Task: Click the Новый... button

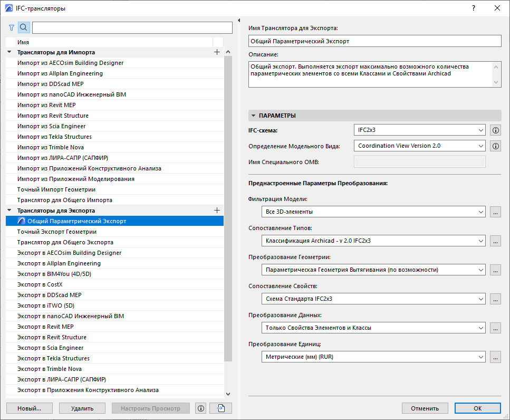Action: coord(30,408)
